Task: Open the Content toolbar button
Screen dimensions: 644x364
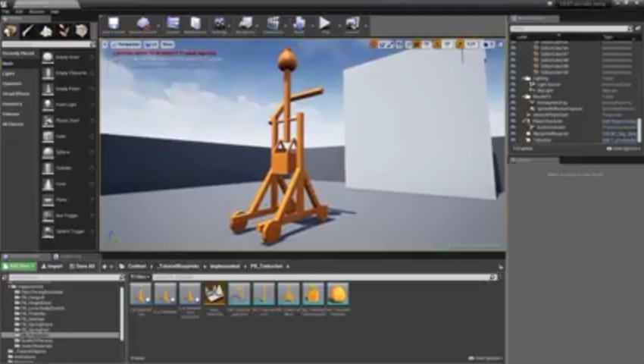Action: click(173, 26)
